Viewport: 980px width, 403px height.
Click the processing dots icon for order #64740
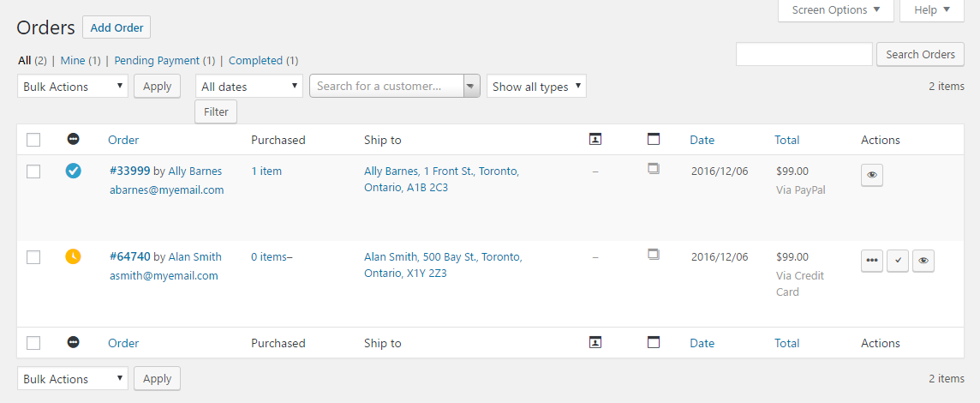click(x=872, y=261)
